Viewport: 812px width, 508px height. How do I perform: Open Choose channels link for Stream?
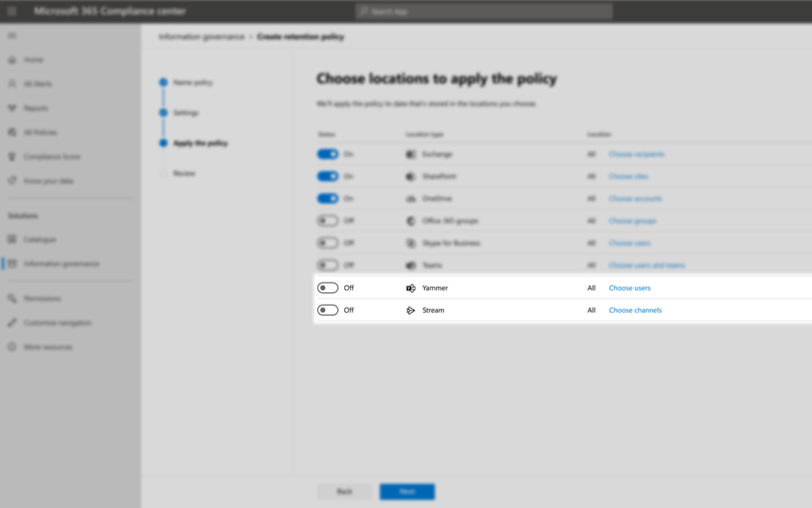pyautogui.click(x=635, y=310)
